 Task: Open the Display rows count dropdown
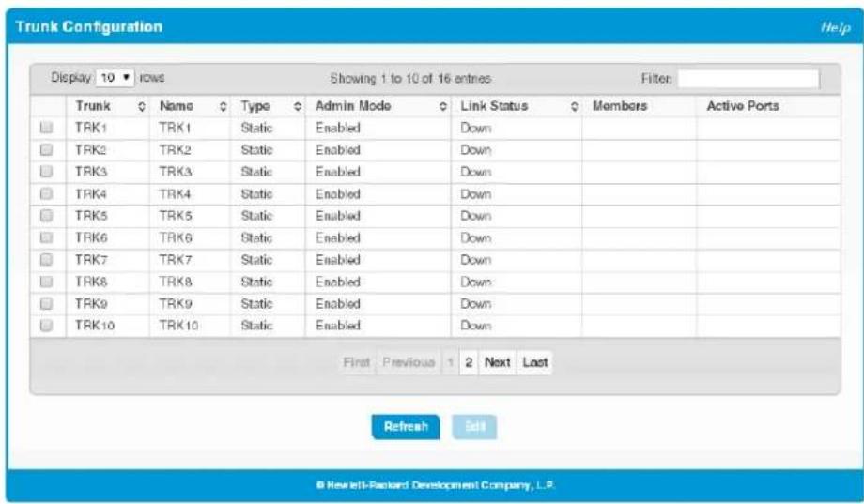(116, 78)
